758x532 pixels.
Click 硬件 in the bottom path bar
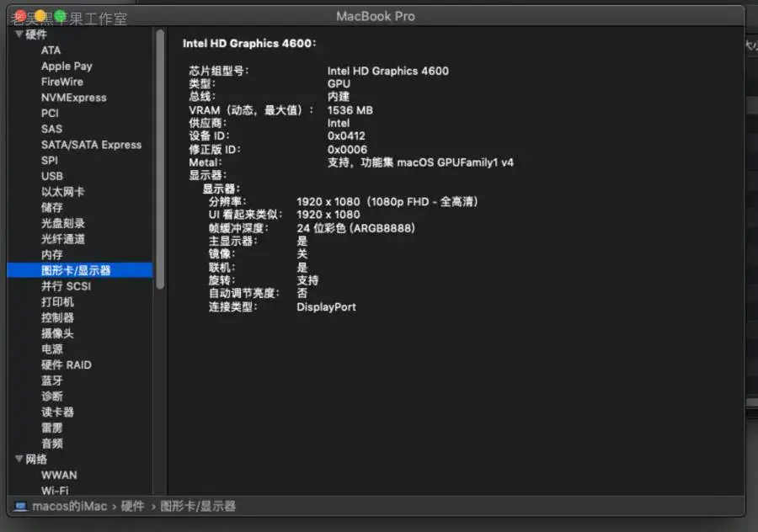coord(132,507)
